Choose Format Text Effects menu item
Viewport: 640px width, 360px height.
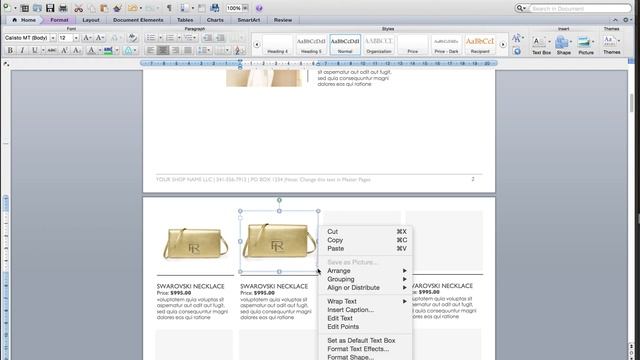(366, 349)
